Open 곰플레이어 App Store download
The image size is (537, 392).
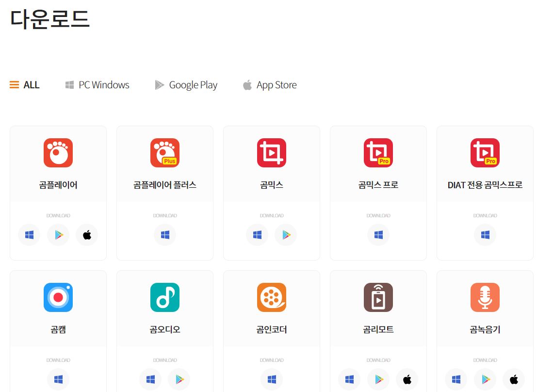pos(87,235)
